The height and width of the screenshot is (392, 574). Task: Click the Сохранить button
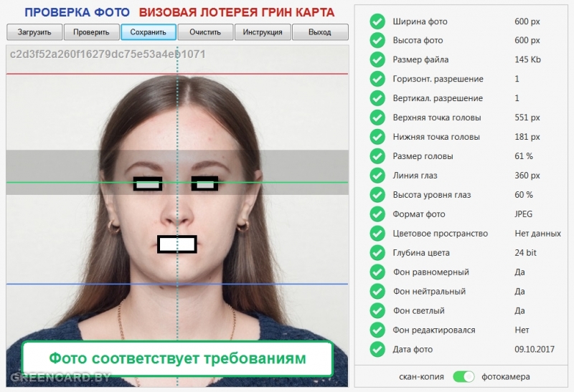[x=149, y=32]
